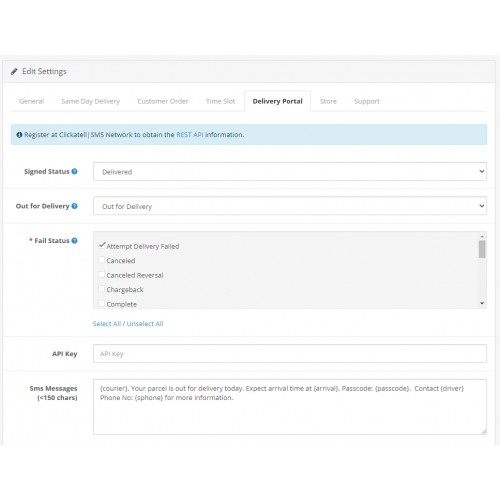
Task: Click the Out for Delivery help icon
Action: click(x=74, y=206)
